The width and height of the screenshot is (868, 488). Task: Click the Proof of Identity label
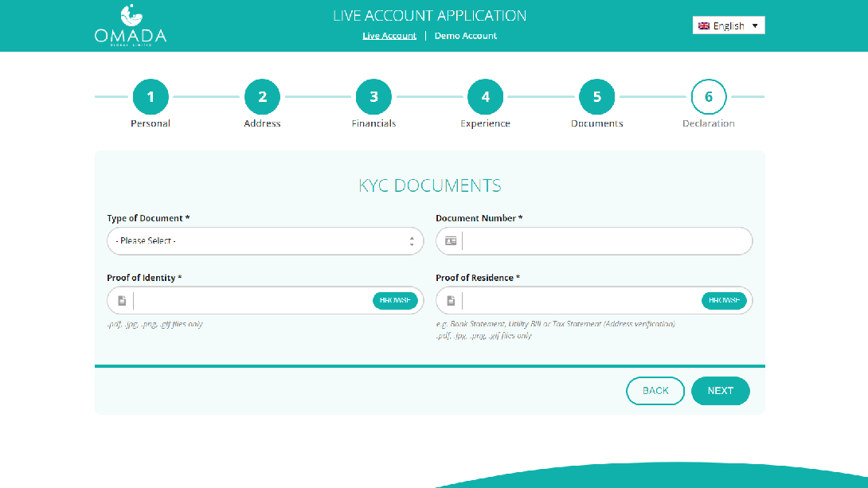point(144,278)
